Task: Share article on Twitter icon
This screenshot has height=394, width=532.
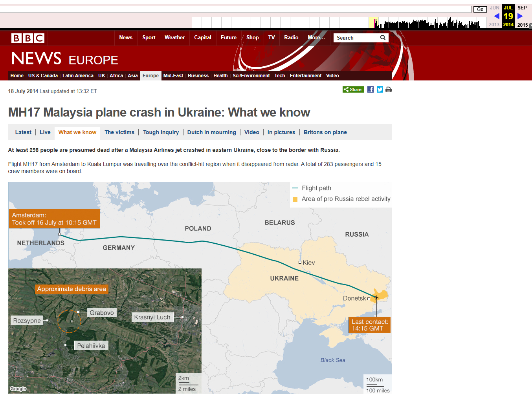Action: tap(380, 89)
